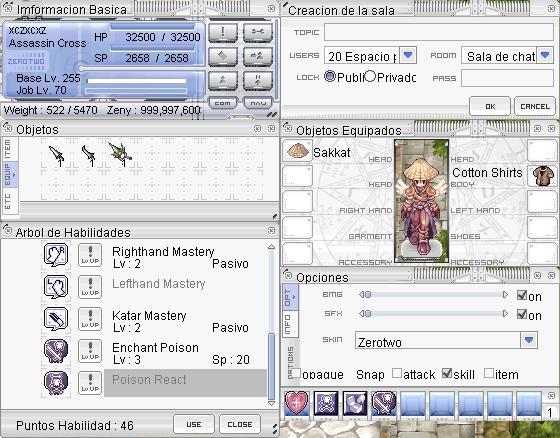Toggle the SFX on checkbox
Screen dimensions: 560x438
(522, 314)
